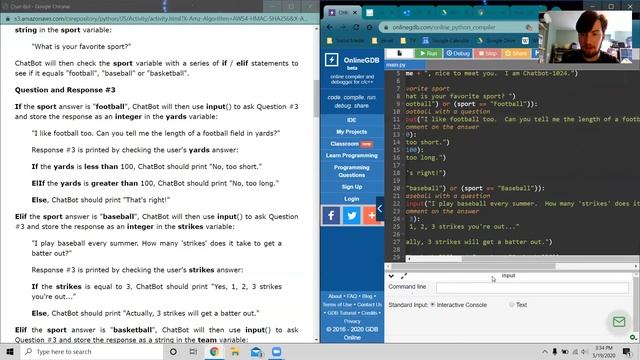Open the IDE sidebar item
The width and height of the screenshot is (640, 360).
point(351,120)
